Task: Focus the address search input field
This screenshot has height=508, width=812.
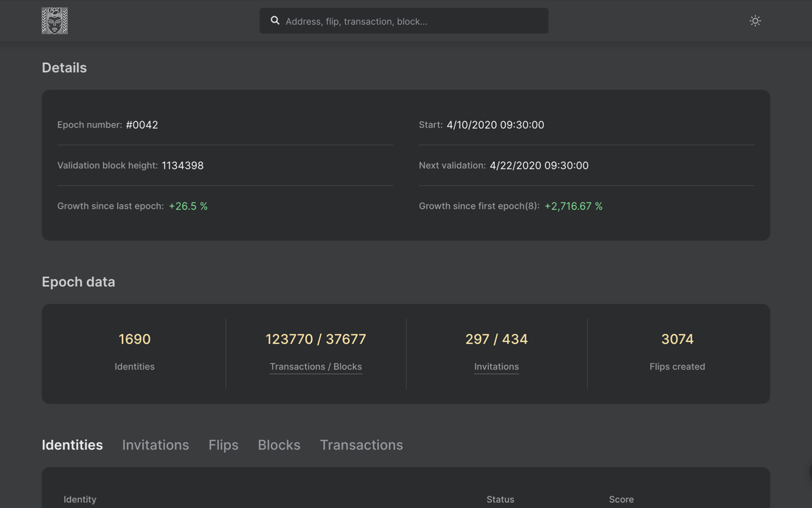Action: pos(412,21)
